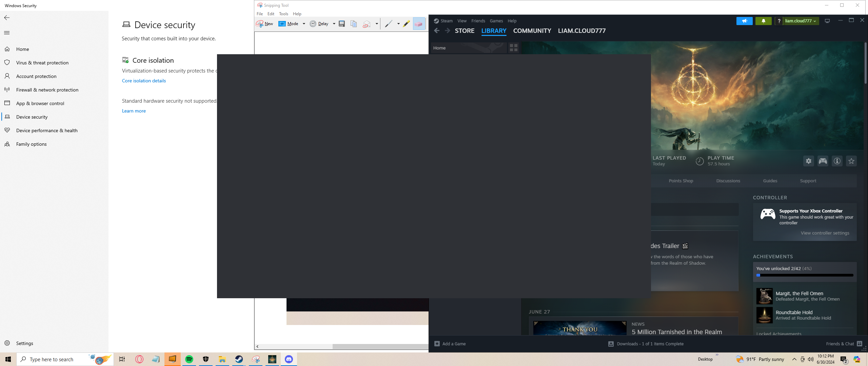Click View controller settings
This screenshot has height=366, width=868.
click(825, 233)
